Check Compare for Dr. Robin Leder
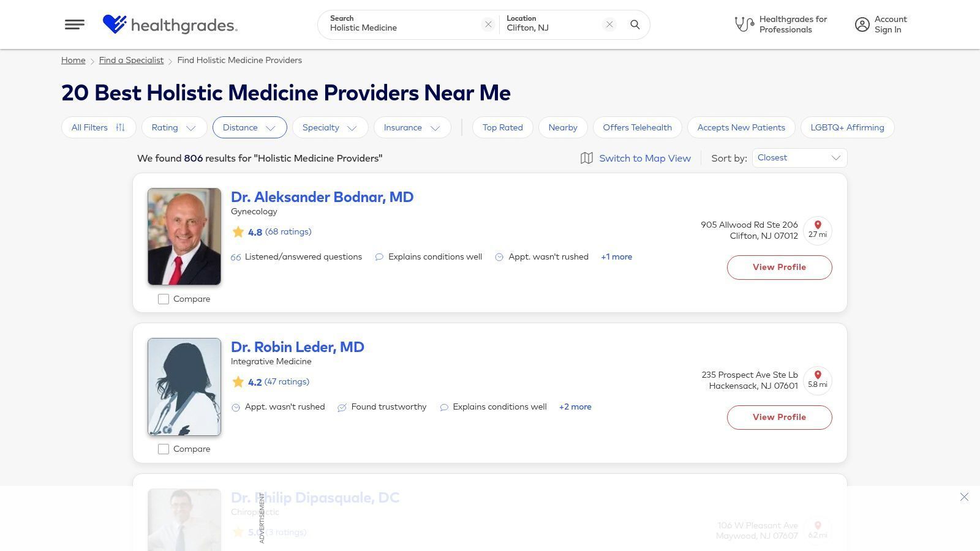The image size is (980, 551). [164, 449]
